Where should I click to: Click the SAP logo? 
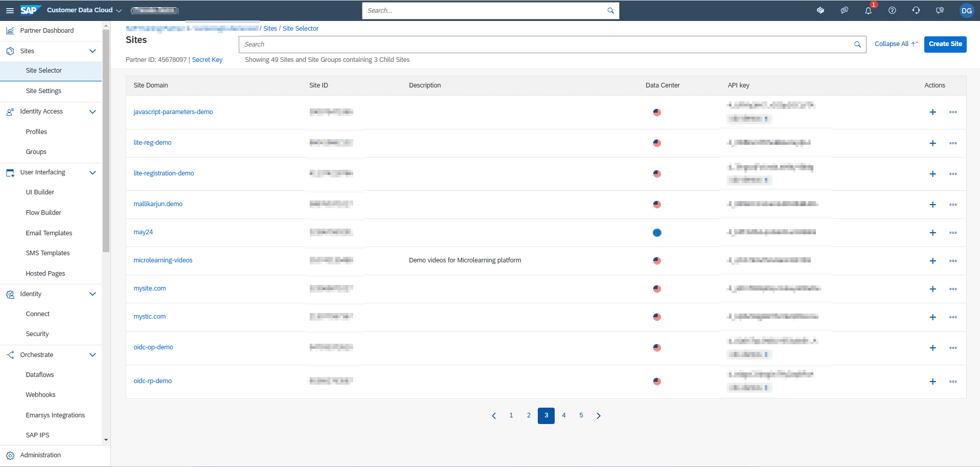tap(30, 10)
